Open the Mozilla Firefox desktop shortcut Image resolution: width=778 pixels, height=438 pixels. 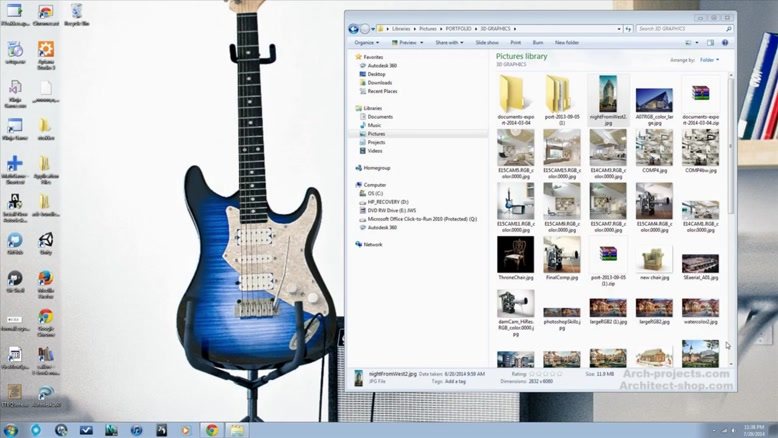45,280
